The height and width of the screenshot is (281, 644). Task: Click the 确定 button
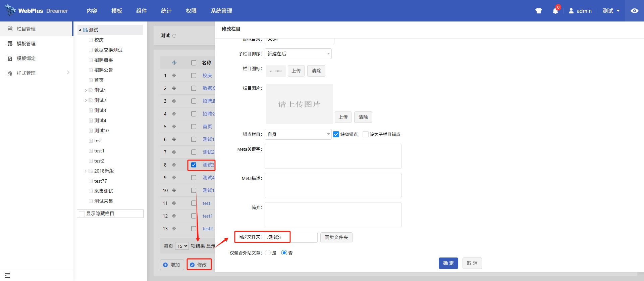(448, 263)
